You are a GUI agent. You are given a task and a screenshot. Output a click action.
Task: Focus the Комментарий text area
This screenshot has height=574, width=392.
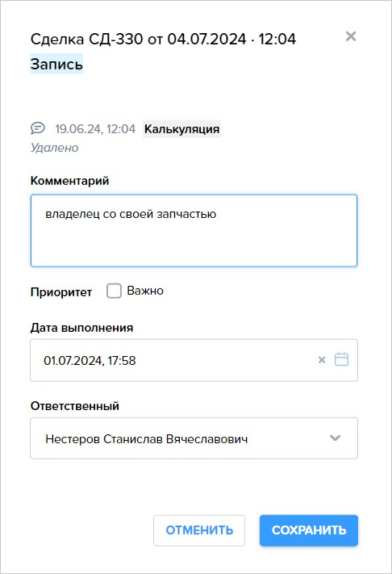194,231
